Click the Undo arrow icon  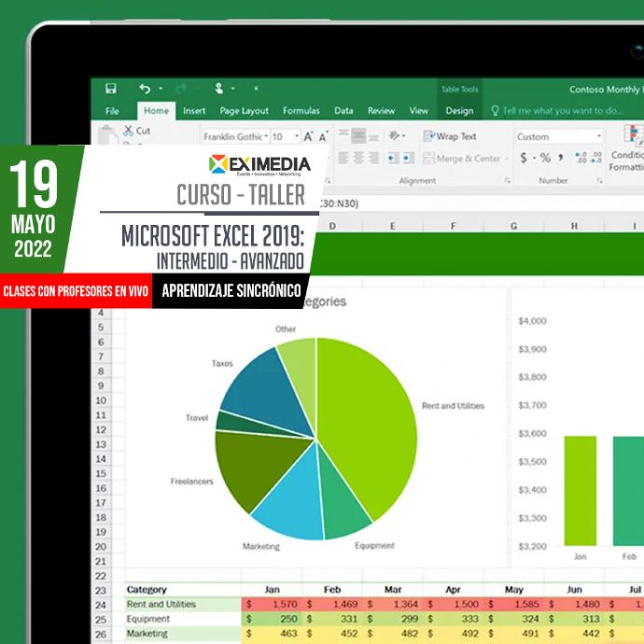click(x=145, y=89)
